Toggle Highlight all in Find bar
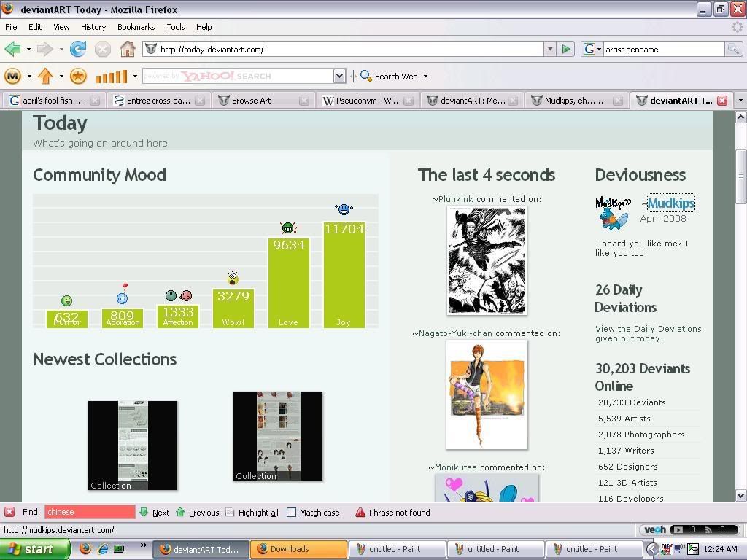747x560 pixels. point(252,513)
